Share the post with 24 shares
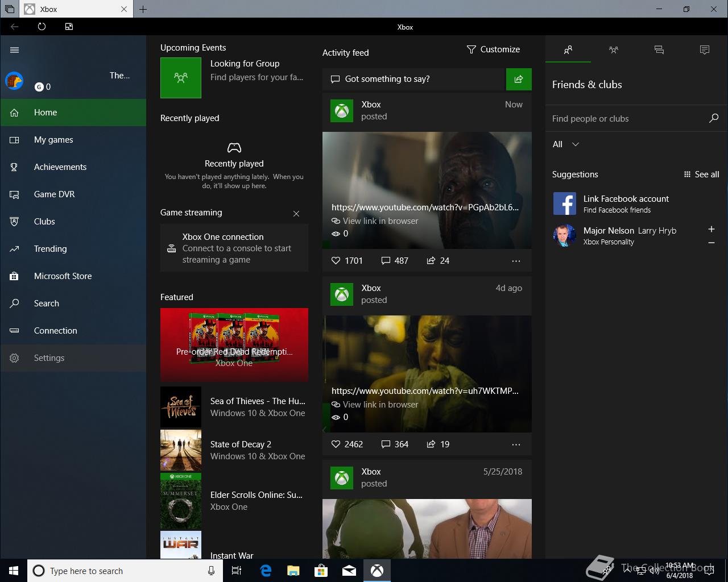Screen dimensions: 728x582 tap(438, 261)
